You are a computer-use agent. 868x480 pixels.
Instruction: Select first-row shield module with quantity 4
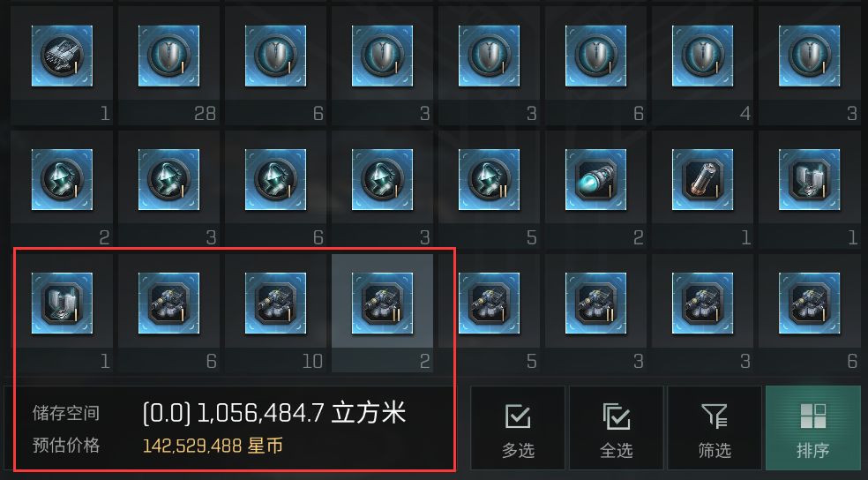pos(703,65)
